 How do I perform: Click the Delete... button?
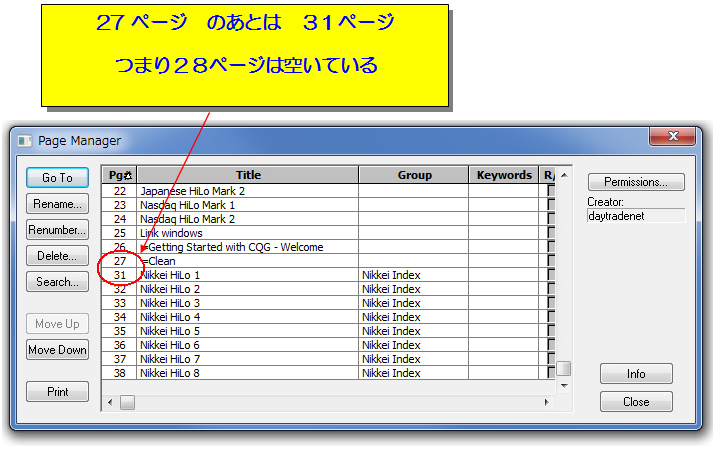[x=57, y=256]
